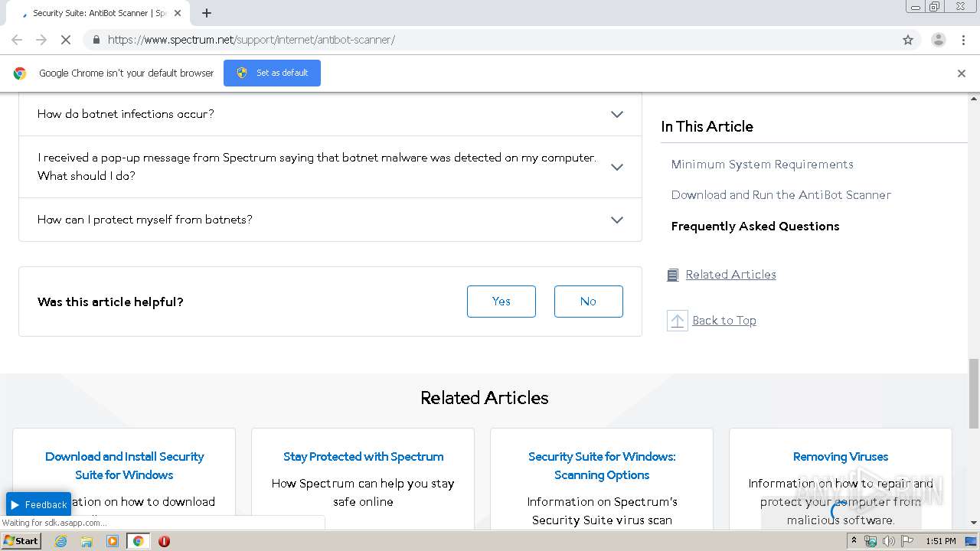Open a new browser tab
The height and width of the screenshot is (551, 980).
207,13
